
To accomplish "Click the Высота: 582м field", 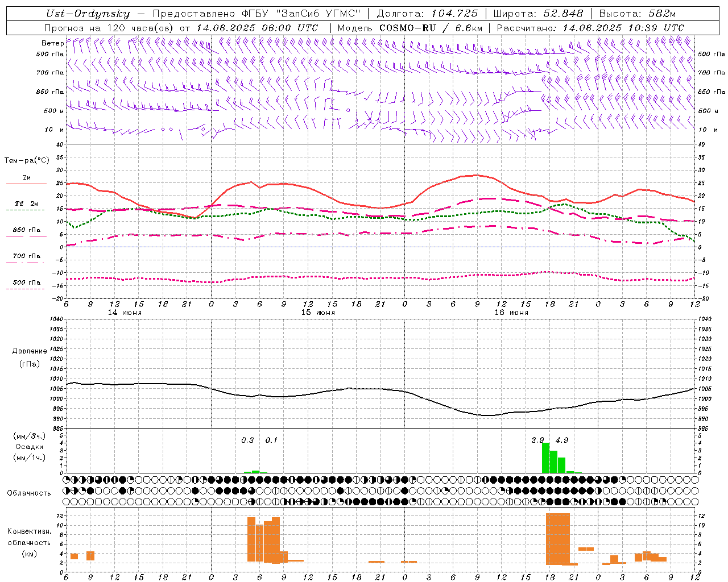I will coord(638,14).
